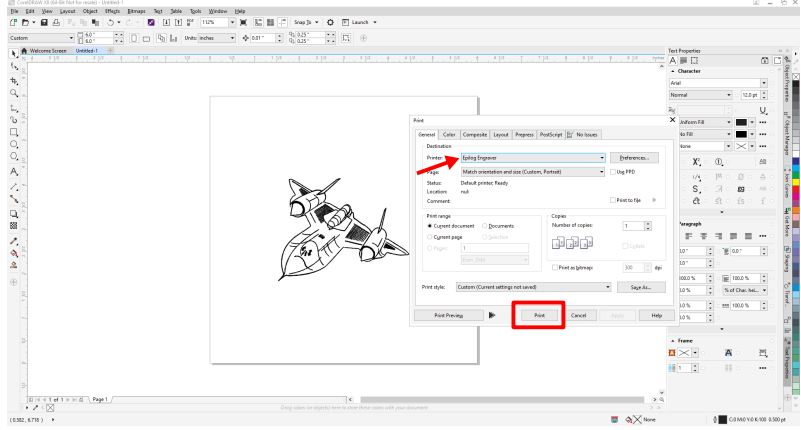The image size is (801, 430).
Task: Click the Export icon in the toolbar
Action: coord(178,22)
